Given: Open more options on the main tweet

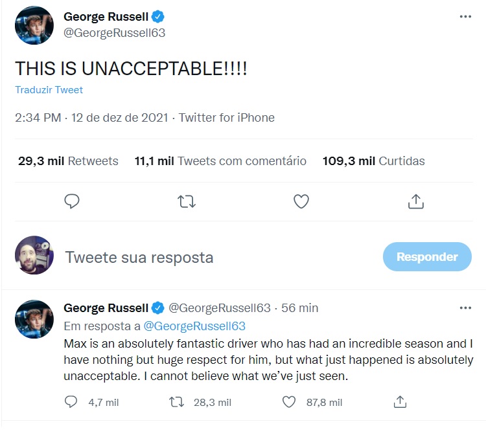Looking at the screenshot, I should point(465,17).
